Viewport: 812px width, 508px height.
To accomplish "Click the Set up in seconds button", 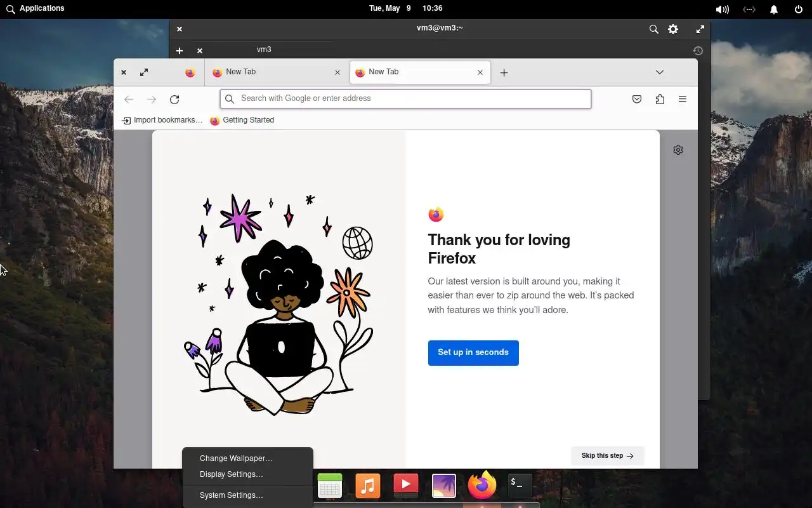I will point(473,352).
